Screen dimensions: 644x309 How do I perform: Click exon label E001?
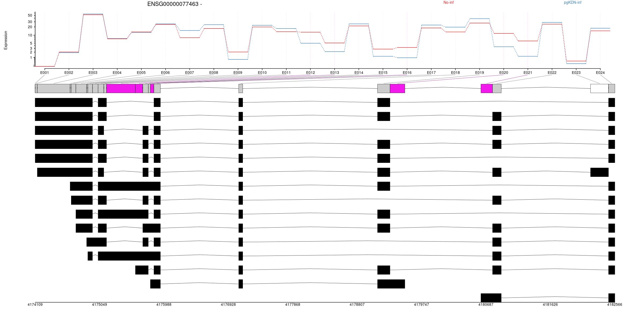pyautogui.click(x=45, y=73)
